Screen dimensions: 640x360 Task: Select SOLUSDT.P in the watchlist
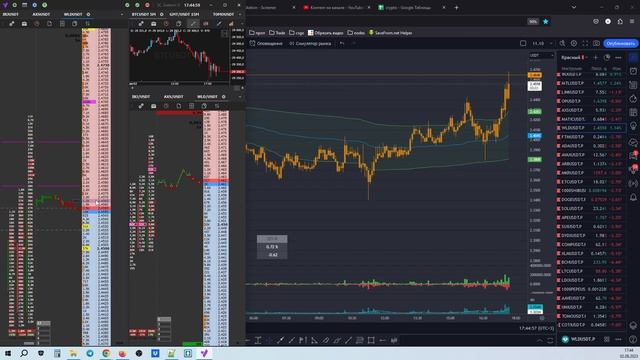point(590,209)
